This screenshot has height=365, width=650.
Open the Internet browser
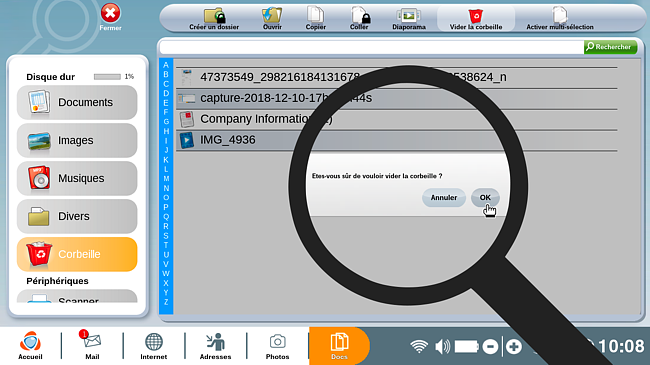(x=153, y=346)
